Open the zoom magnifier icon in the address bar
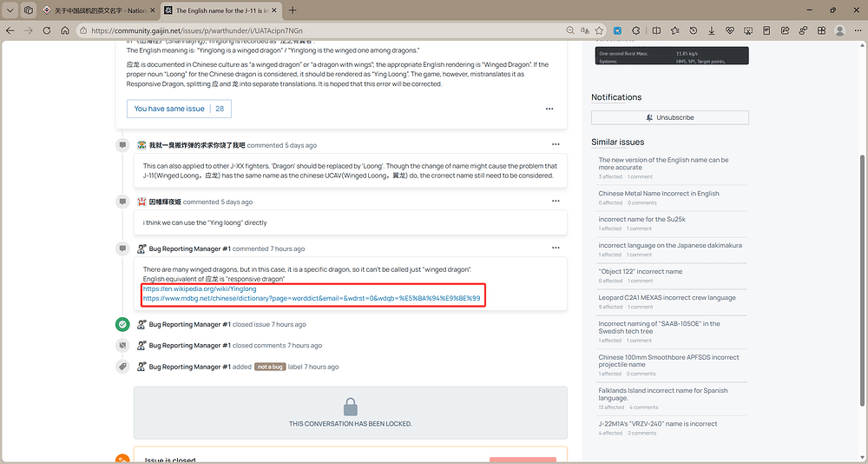The image size is (868, 464). click(x=569, y=30)
